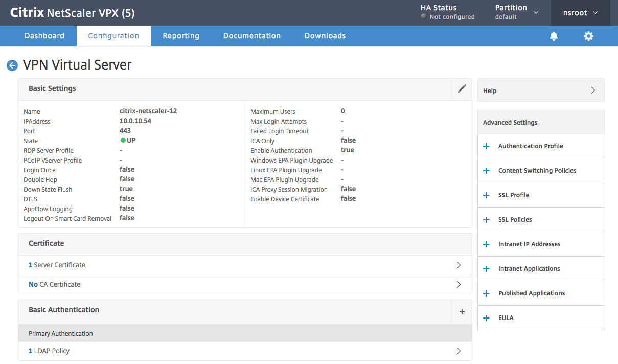Click the Enable Device Certificate label
The image size is (618, 364).
pos(285,199)
